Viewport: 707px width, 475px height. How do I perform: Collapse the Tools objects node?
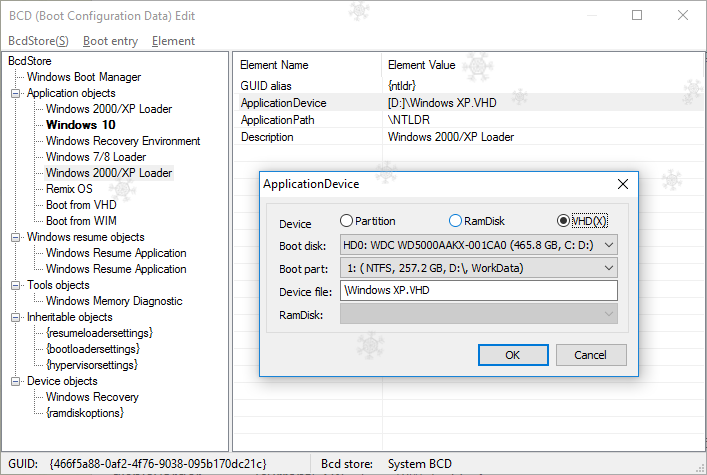15,286
